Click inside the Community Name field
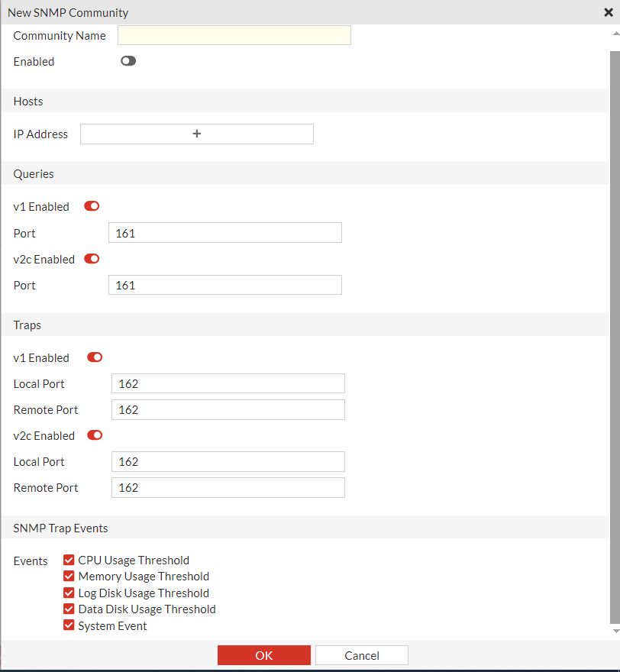This screenshot has width=620, height=672. (x=234, y=35)
